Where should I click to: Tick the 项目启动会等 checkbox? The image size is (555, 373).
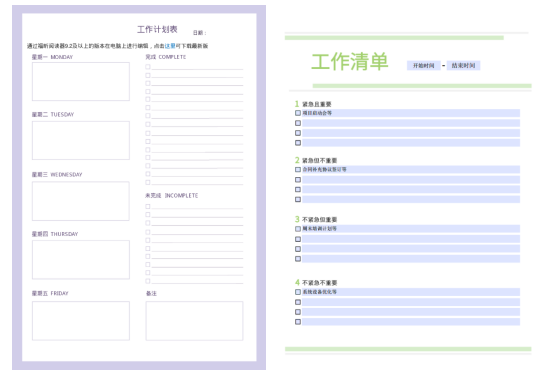click(x=298, y=113)
